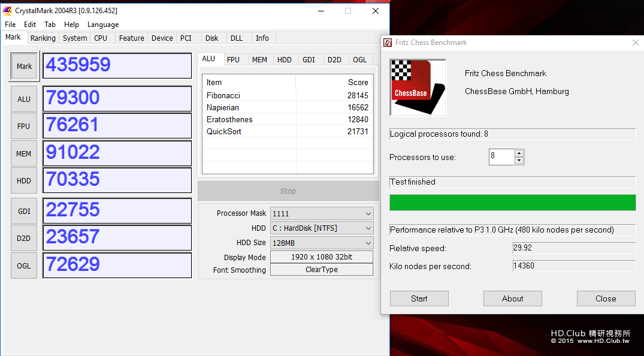Run the ALU benchmark button
Image resolution: width=644 pixels, height=356 pixels.
[x=24, y=99]
